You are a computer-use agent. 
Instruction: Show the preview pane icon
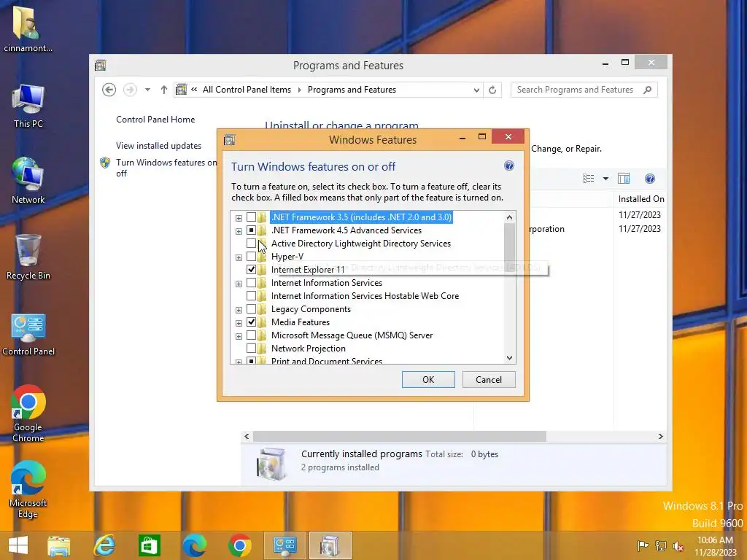624,179
